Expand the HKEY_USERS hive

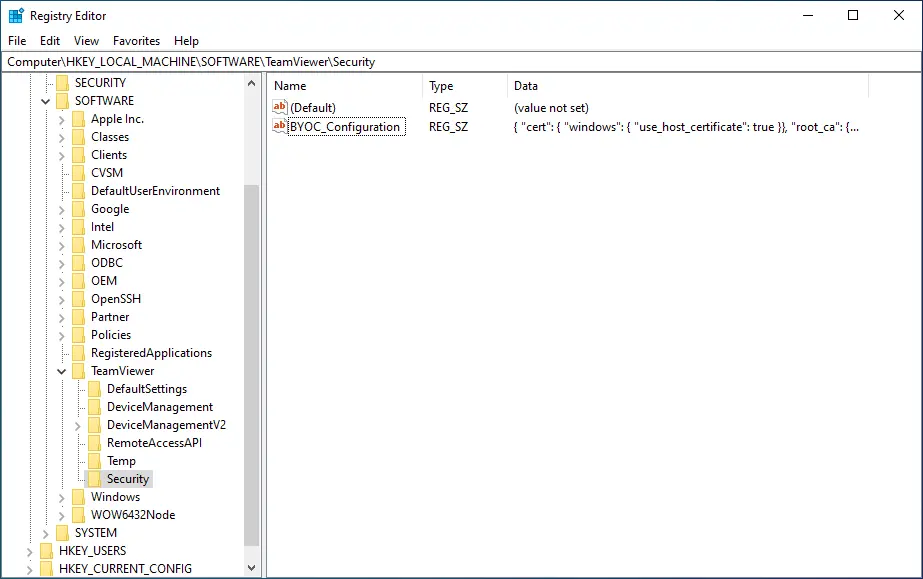click(x=29, y=551)
